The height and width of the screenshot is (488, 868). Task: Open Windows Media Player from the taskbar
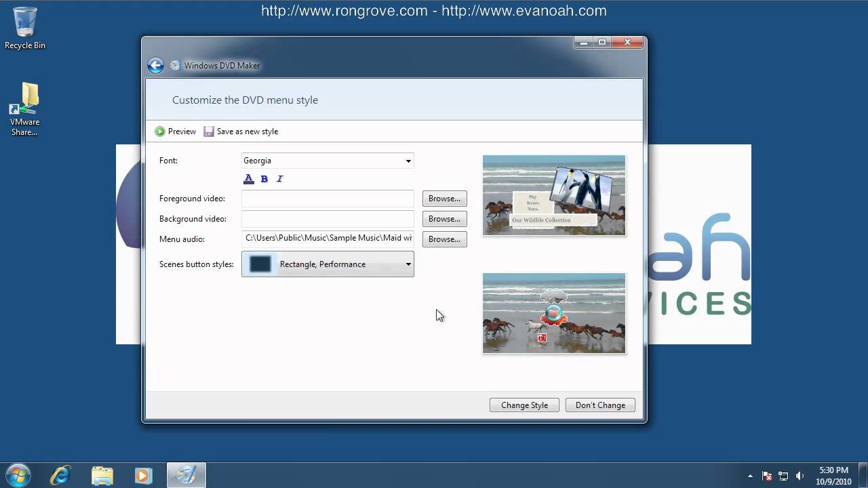coord(143,475)
